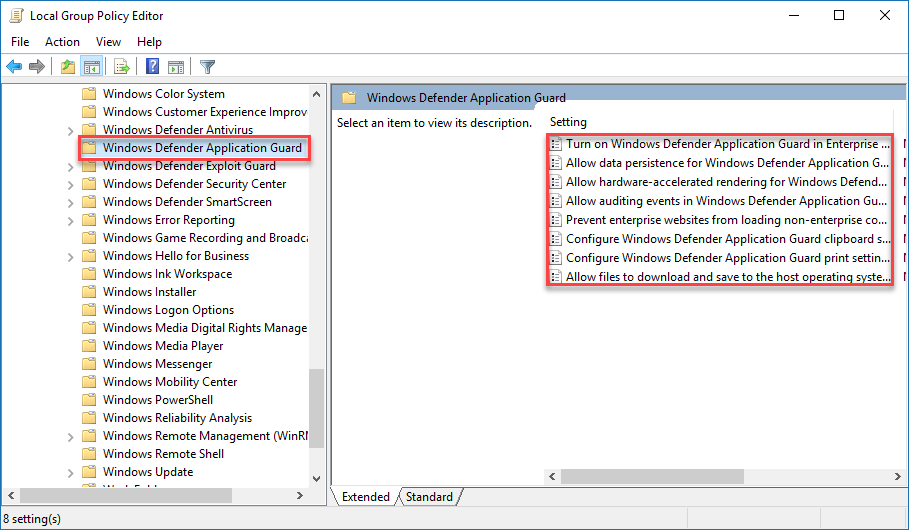Expand Windows Hello for Business node
909x530 pixels.
click(x=70, y=256)
